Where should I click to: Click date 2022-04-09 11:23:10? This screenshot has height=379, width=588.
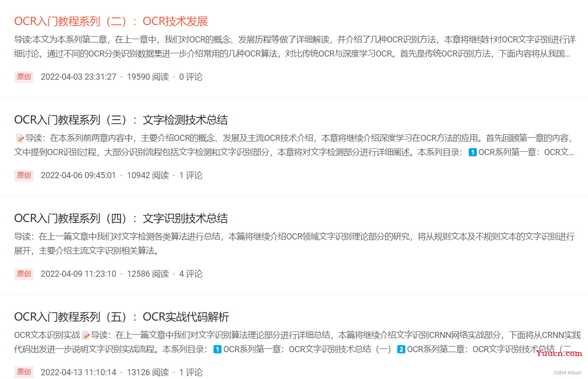click(x=79, y=274)
